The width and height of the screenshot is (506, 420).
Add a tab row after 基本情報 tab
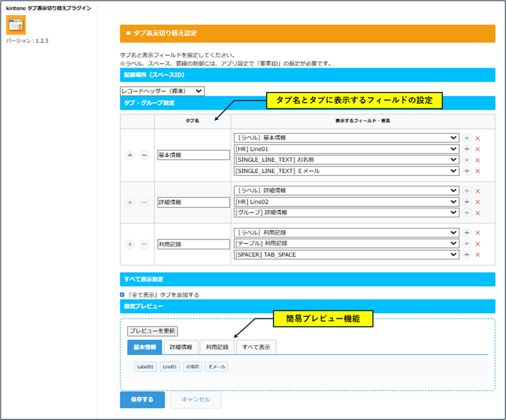130,155
